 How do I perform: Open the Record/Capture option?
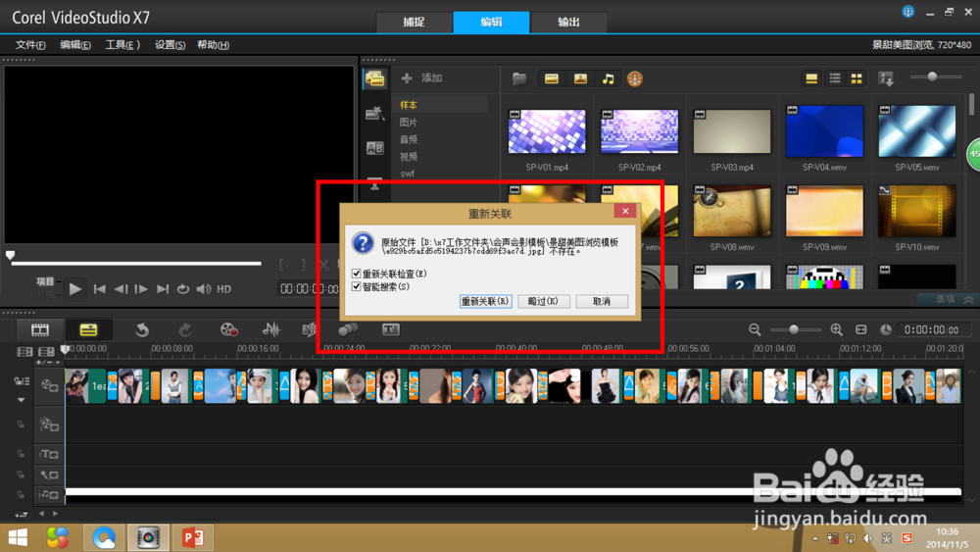[228, 329]
